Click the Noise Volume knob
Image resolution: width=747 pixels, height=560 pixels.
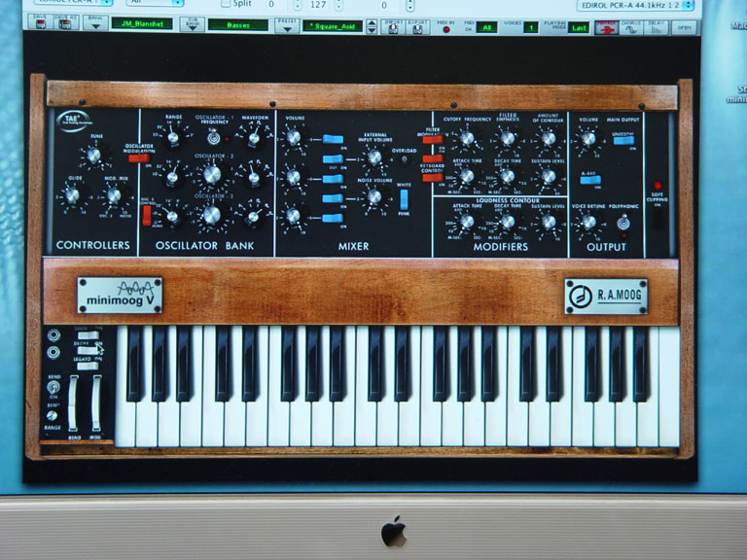[x=373, y=197]
